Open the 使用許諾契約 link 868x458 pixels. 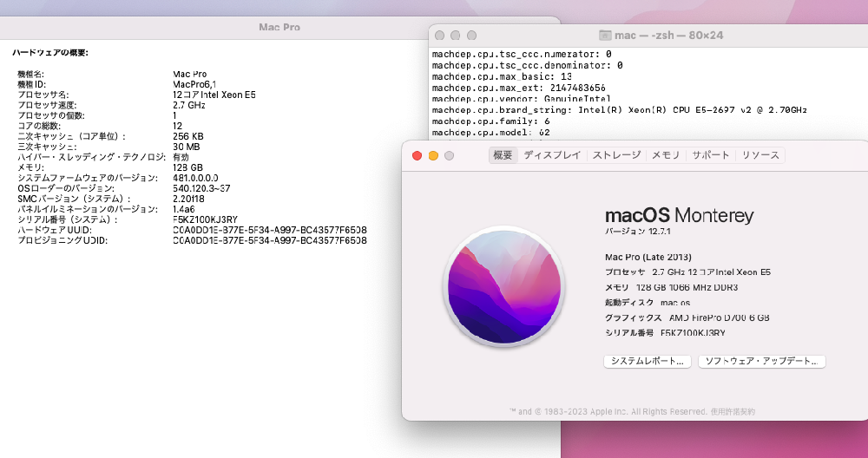coord(733,411)
